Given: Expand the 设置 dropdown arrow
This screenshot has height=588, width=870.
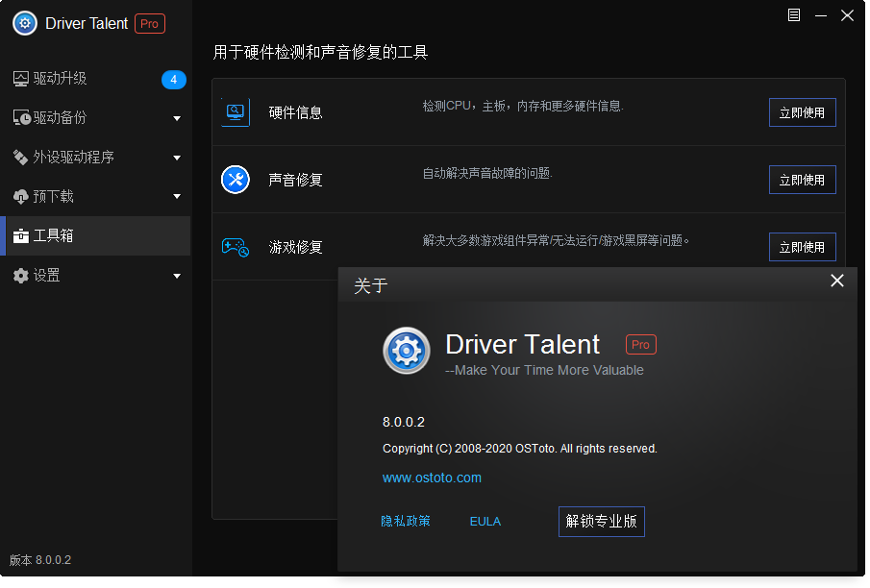Looking at the screenshot, I should pyautogui.click(x=177, y=275).
